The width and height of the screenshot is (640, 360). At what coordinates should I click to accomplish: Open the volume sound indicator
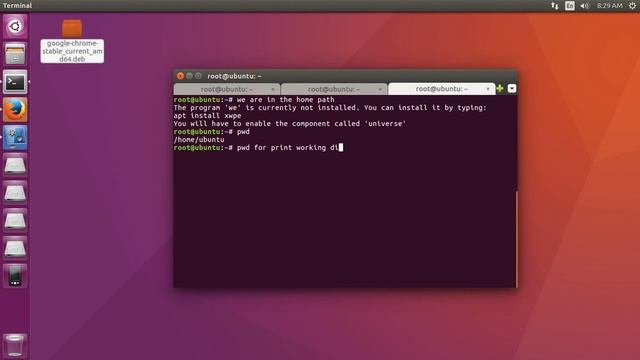584,6
